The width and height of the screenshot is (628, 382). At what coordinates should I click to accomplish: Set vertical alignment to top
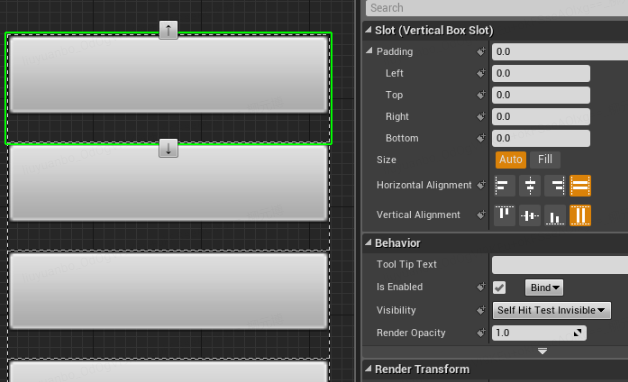504,215
